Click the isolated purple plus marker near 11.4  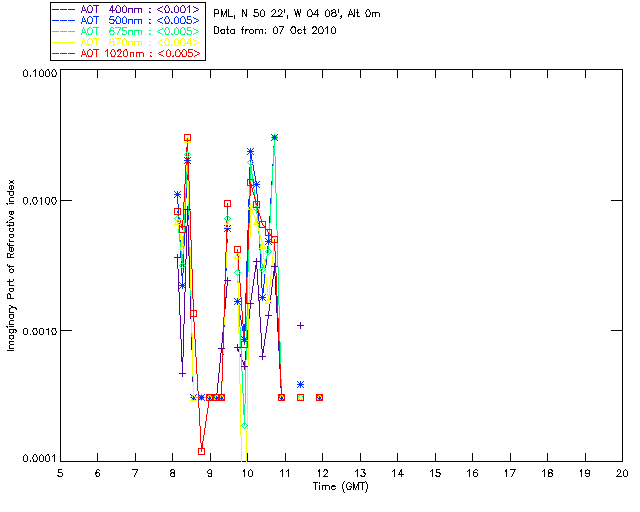(x=300, y=325)
